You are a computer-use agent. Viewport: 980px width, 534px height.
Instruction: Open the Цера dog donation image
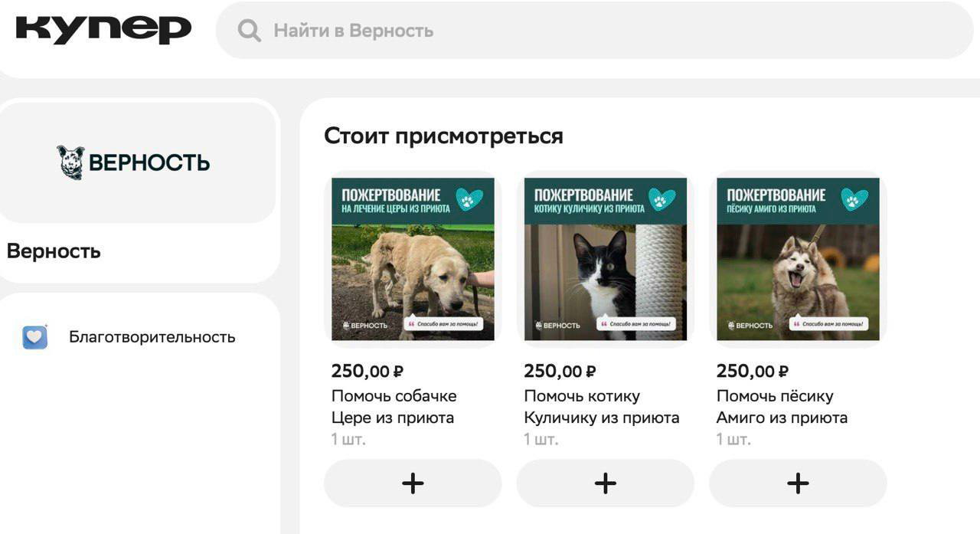[413, 259]
